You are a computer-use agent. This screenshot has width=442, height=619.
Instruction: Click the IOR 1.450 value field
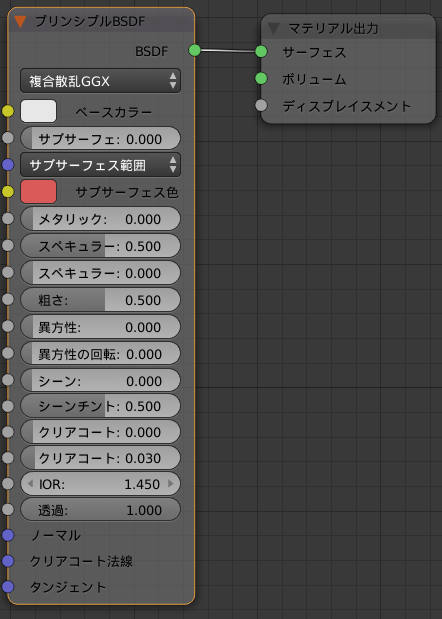tap(101, 484)
